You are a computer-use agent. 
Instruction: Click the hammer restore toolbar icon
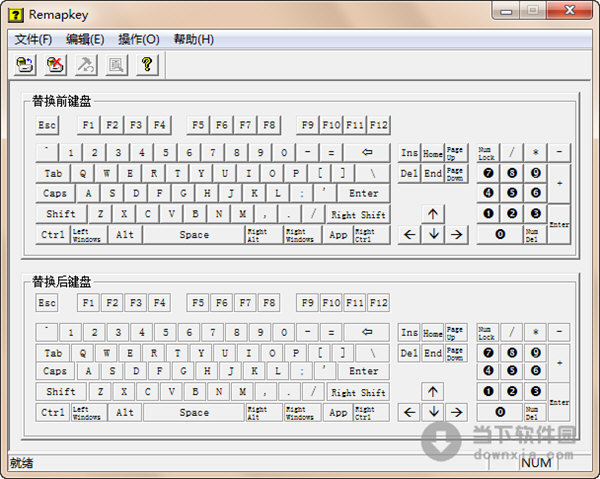click(x=86, y=65)
